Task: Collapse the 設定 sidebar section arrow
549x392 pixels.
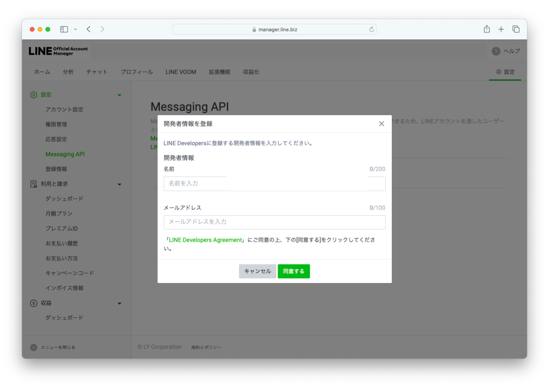Action: click(120, 95)
